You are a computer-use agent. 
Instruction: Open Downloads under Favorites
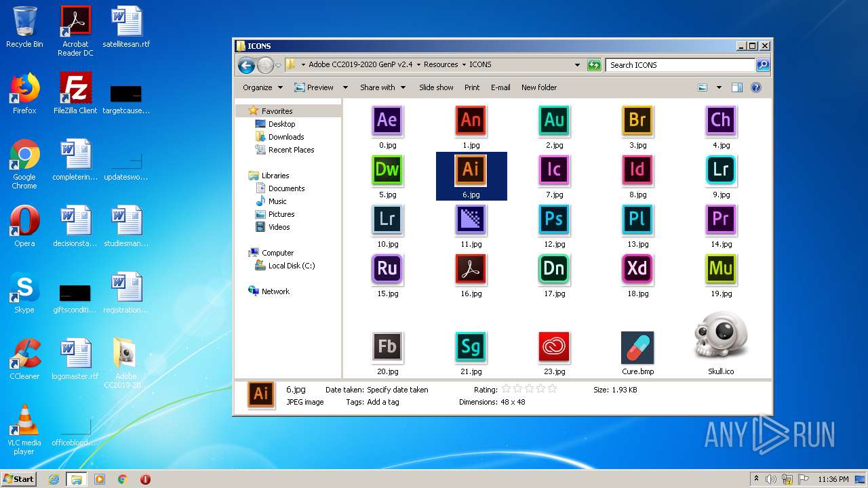coord(285,137)
